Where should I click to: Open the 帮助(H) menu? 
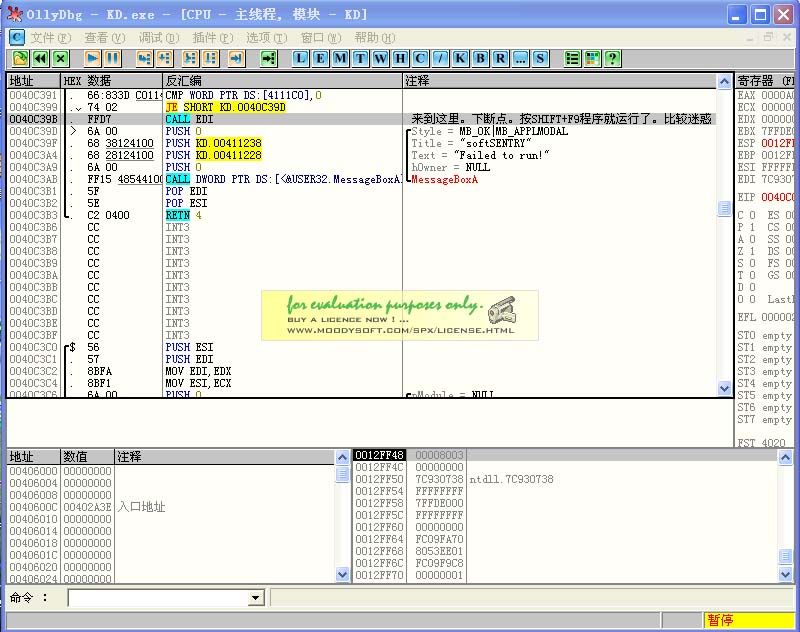[375, 38]
